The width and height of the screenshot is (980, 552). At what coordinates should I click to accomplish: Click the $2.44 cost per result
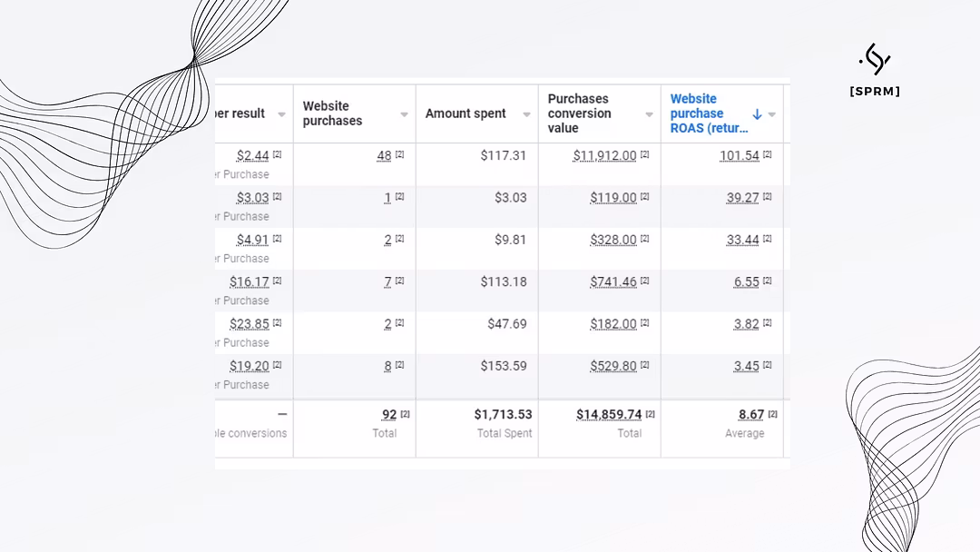252,155
